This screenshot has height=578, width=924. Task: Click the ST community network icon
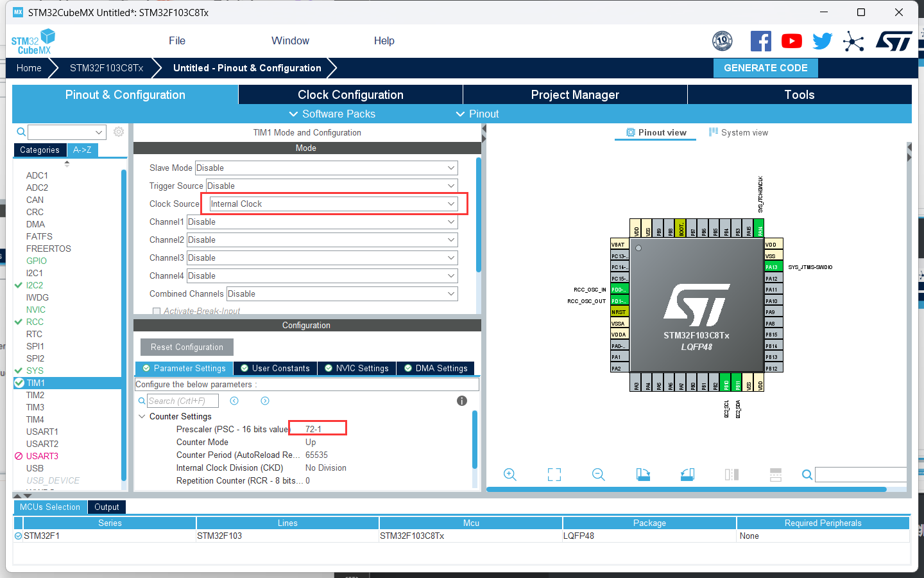[x=853, y=41]
